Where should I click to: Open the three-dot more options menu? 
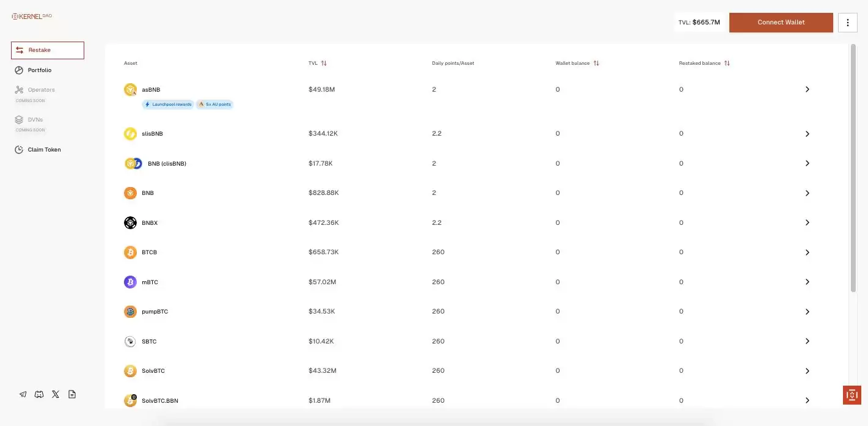pyautogui.click(x=847, y=23)
